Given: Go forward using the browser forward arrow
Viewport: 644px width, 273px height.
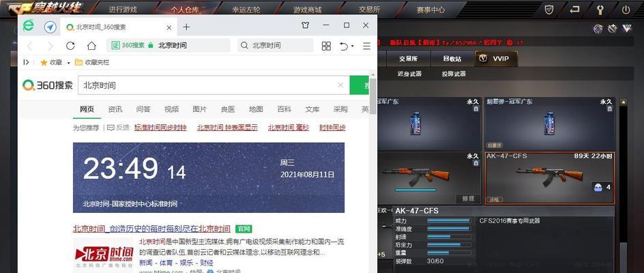Looking at the screenshot, I should (x=50, y=46).
